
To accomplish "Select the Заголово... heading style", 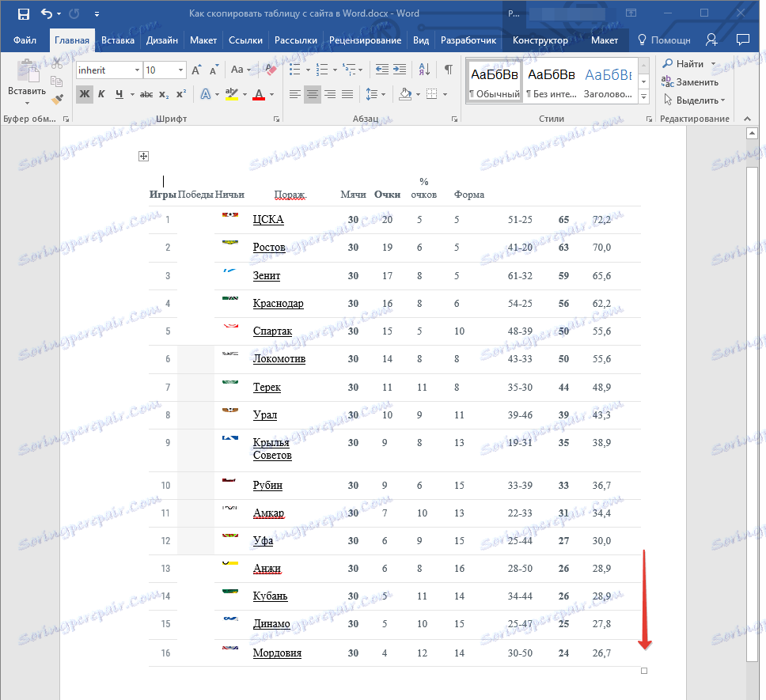I will pyautogui.click(x=609, y=82).
